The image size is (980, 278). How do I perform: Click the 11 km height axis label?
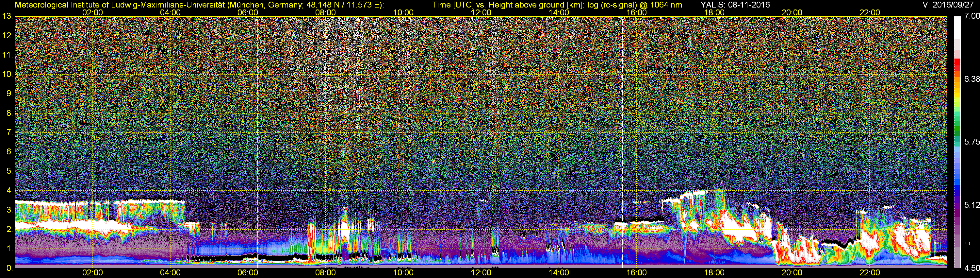coord(7,55)
